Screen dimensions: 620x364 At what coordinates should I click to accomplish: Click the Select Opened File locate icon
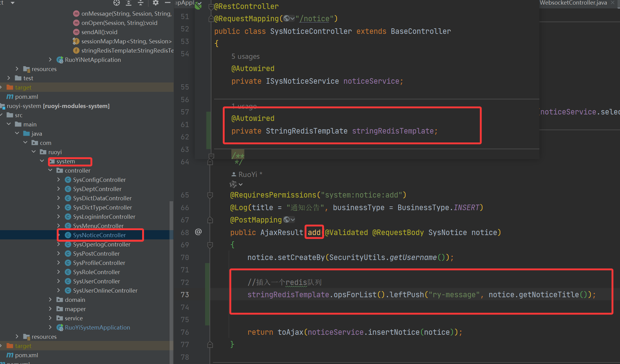pos(117,3)
